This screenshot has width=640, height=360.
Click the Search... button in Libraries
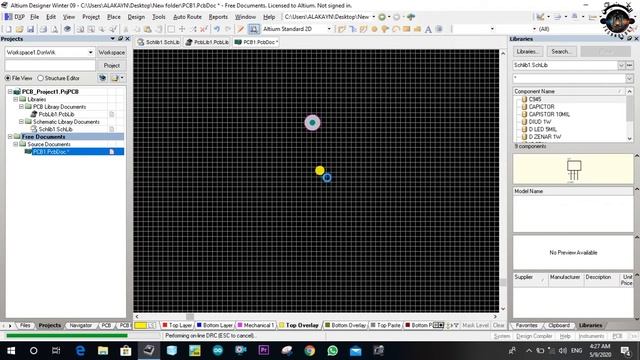tap(561, 51)
